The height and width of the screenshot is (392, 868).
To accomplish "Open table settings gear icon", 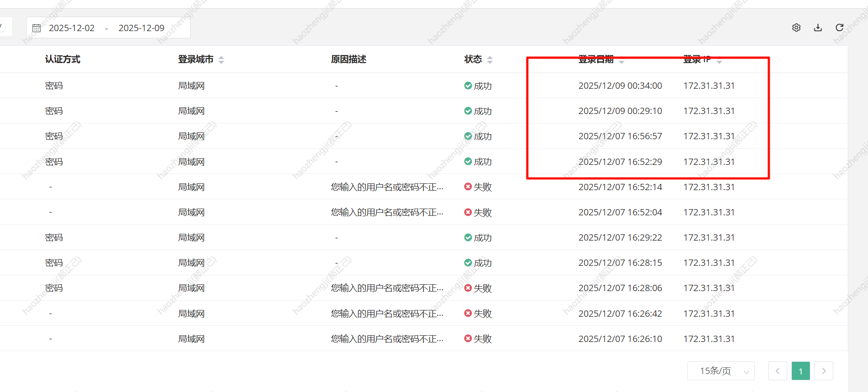I will pyautogui.click(x=796, y=27).
